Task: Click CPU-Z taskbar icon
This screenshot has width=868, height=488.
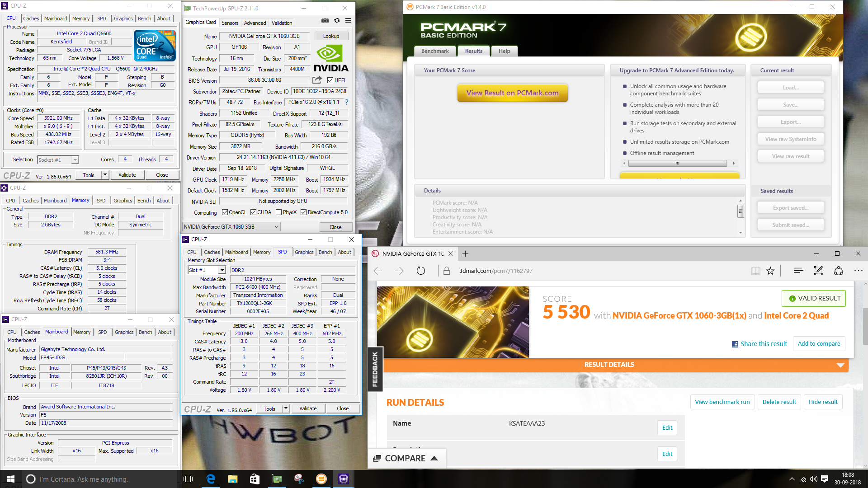Action: (344, 479)
